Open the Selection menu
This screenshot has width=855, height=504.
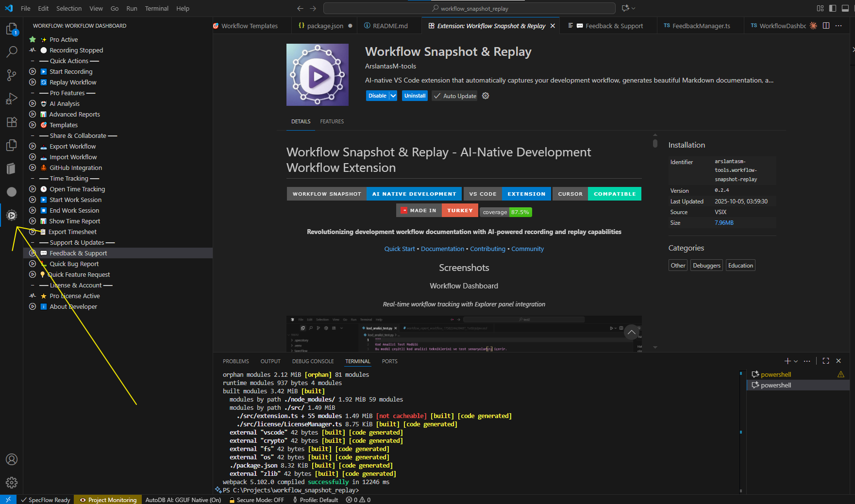point(69,8)
